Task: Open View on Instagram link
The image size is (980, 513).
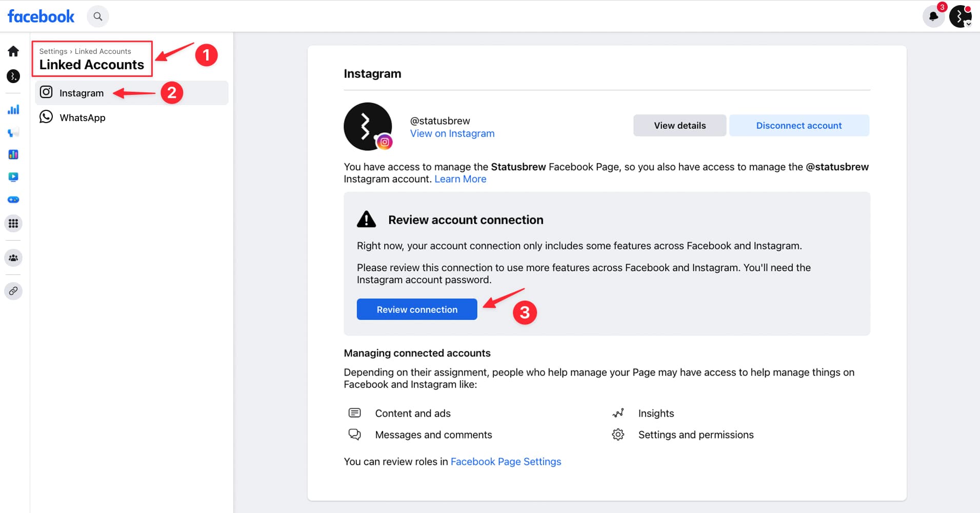Action: click(x=452, y=133)
